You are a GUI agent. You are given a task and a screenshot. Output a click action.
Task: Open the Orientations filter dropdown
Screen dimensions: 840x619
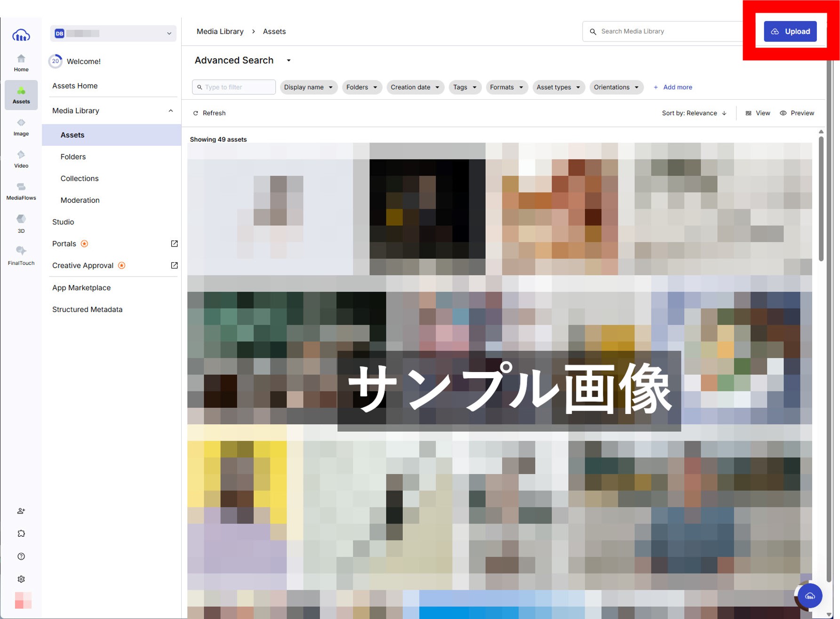pyautogui.click(x=616, y=87)
